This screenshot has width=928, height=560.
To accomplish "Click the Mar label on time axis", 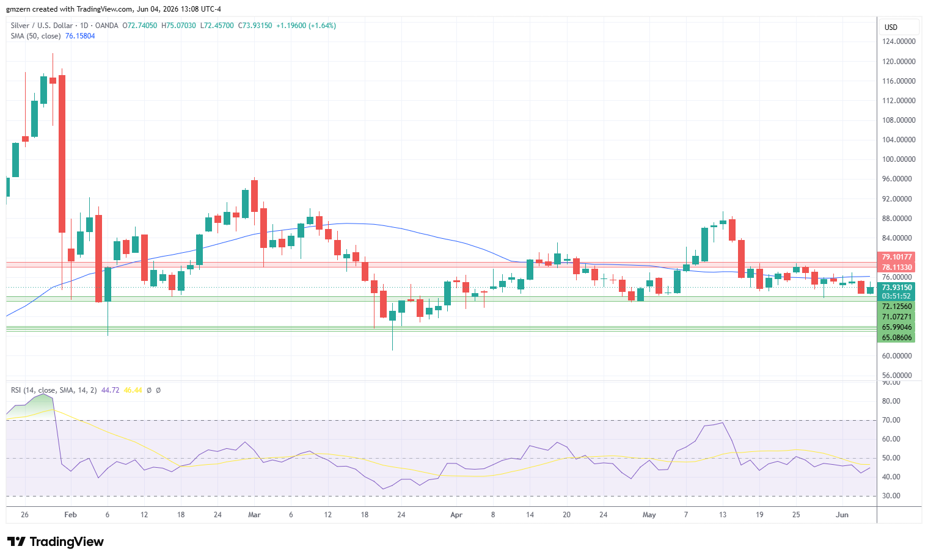I will click(x=254, y=515).
